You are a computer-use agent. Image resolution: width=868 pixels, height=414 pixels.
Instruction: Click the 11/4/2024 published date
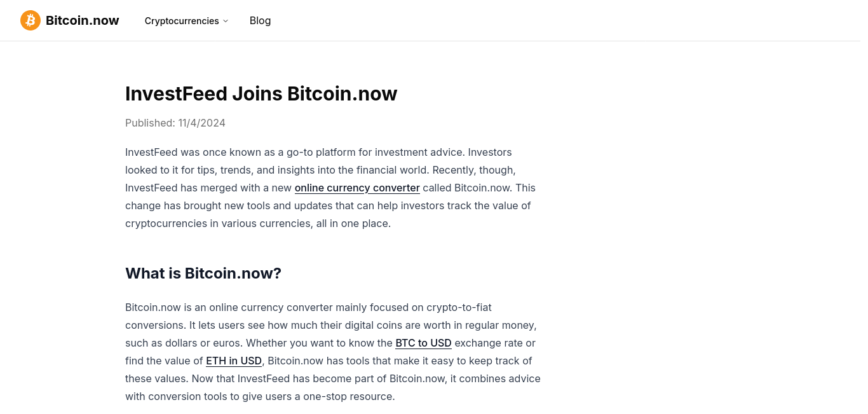click(202, 123)
